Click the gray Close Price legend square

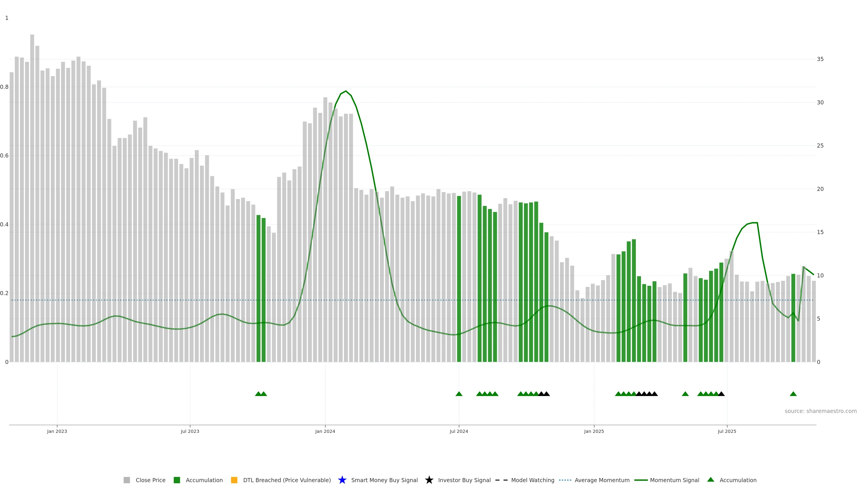(127, 480)
